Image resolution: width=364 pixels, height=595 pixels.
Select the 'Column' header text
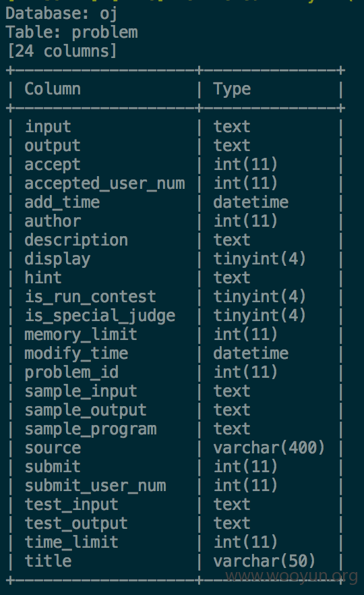coord(53,89)
